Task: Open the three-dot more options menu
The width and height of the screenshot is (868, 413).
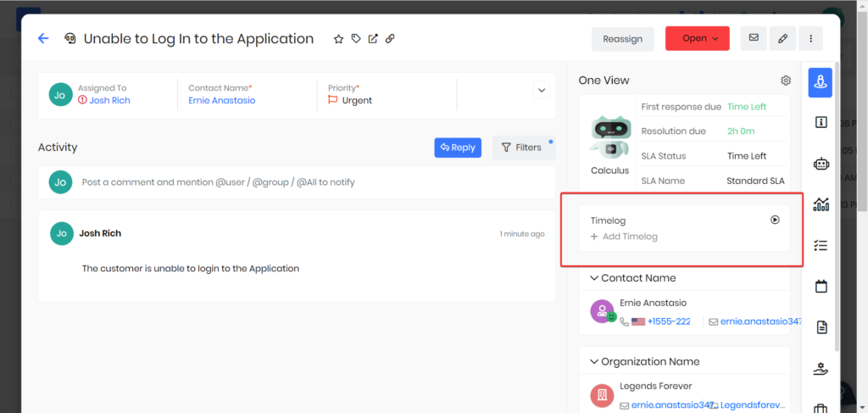Action: click(x=811, y=38)
